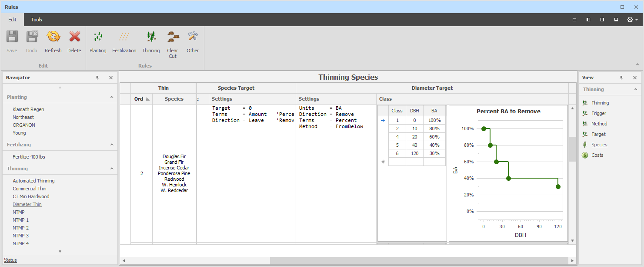Select the 100% BA cell for class 1

434,120
